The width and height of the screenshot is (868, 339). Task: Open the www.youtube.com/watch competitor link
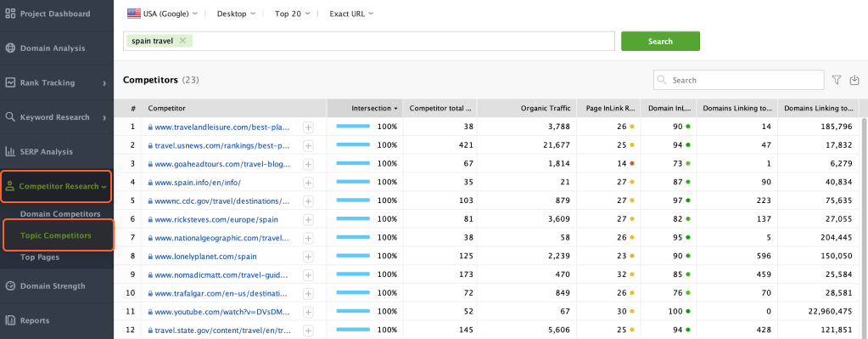pos(222,312)
